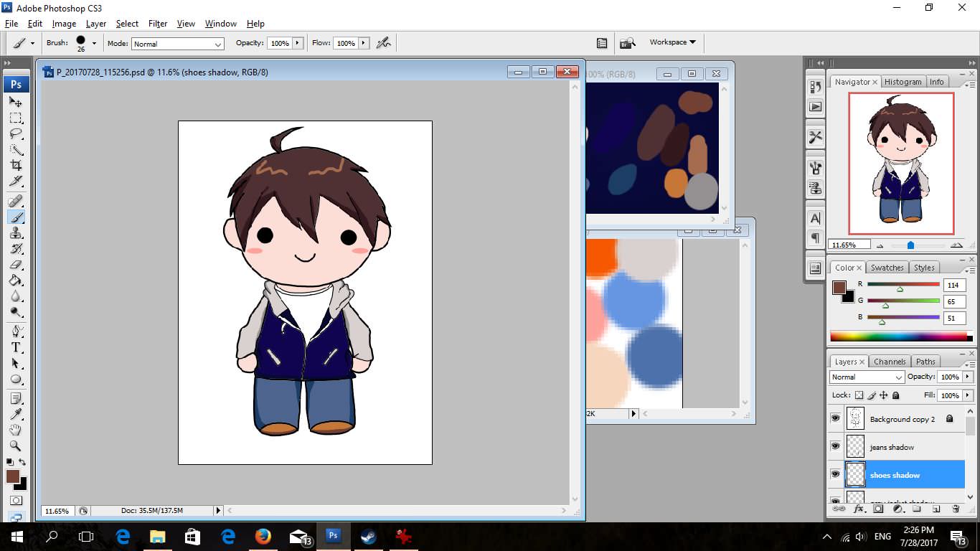Image resolution: width=980 pixels, height=551 pixels.
Task: Open the brush Mode dropdown
Action: point(178,44)
